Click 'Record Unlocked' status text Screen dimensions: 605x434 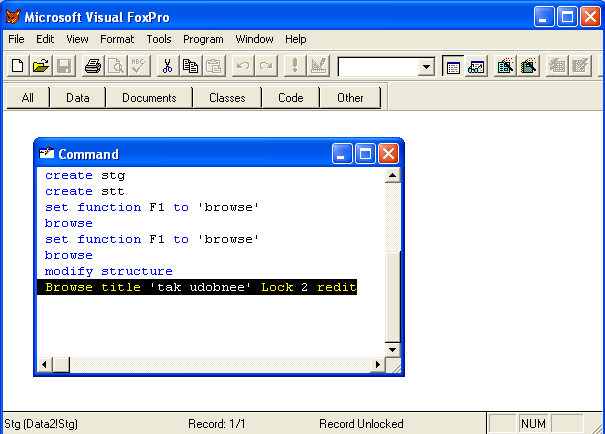tap(361, 424)
